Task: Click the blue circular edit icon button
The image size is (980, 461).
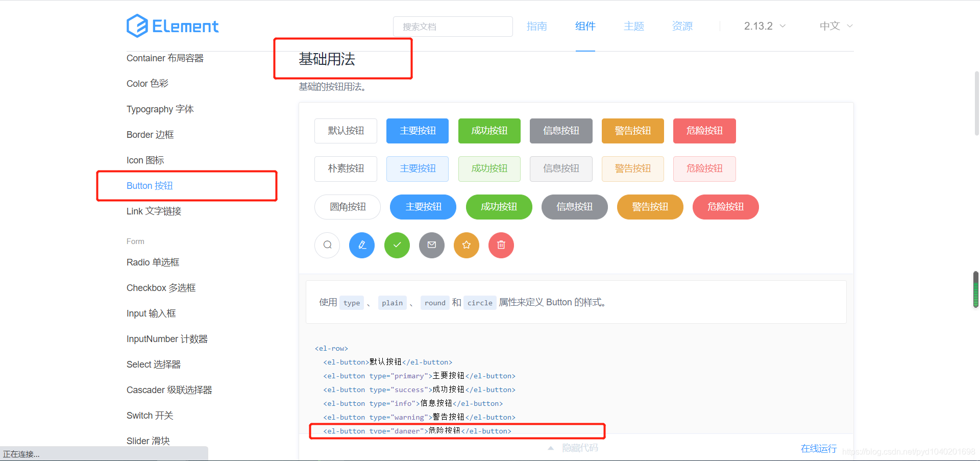Action: (362, 245)
